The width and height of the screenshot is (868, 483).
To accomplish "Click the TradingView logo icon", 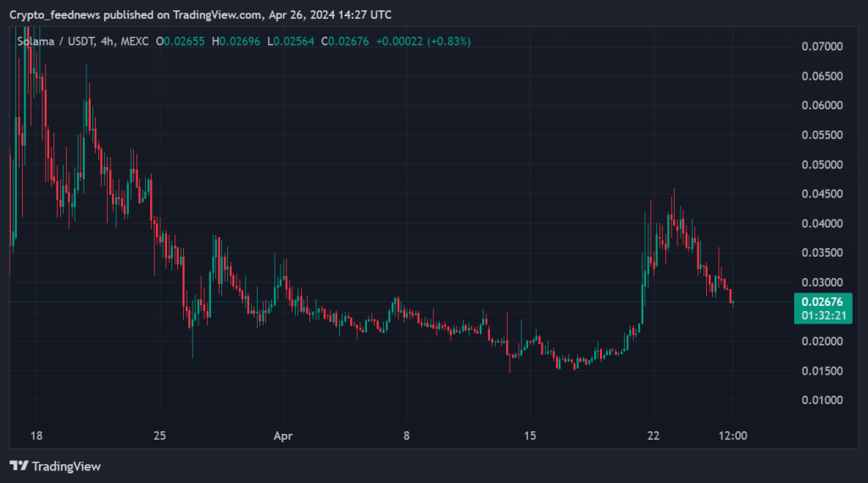I will coord(17,465).
